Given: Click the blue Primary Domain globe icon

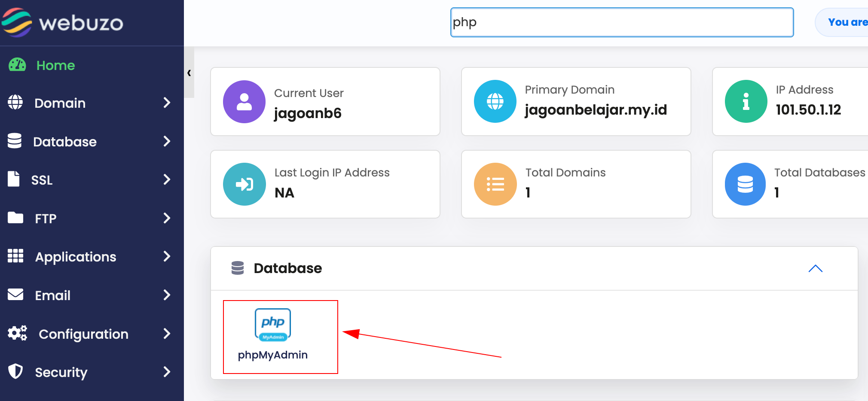Looking at the screenshot, I should click(495, 101).
